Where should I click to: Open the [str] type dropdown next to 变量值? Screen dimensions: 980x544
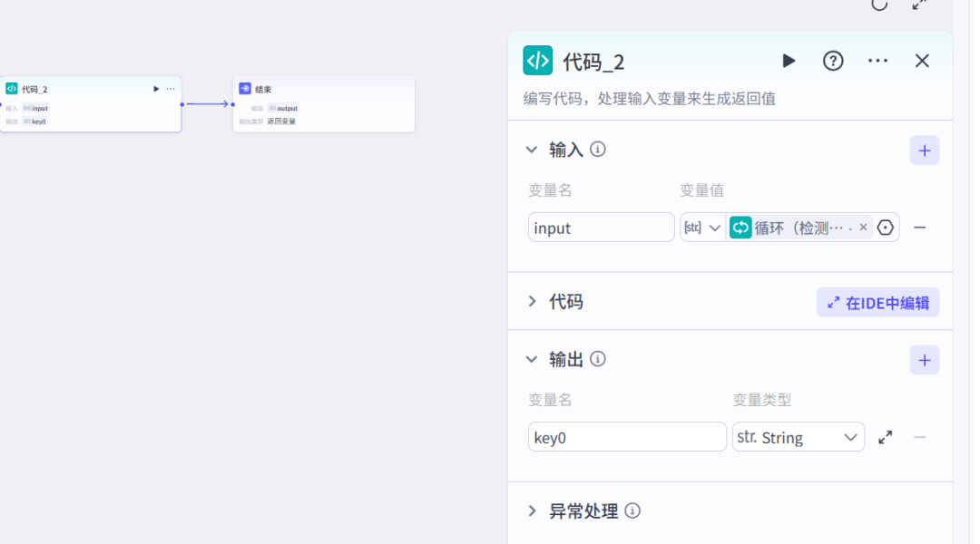[702, 227]
